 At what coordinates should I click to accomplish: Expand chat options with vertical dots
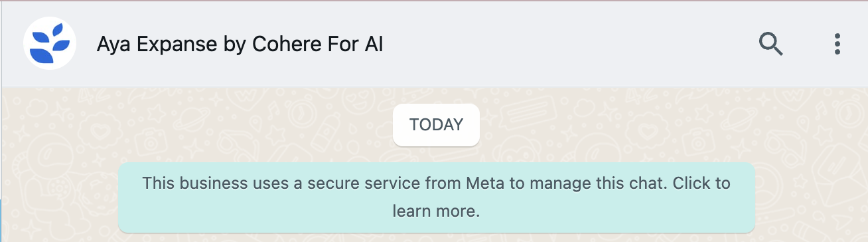pos(837,44)
